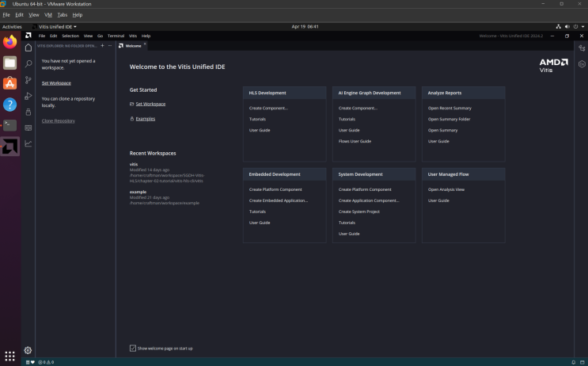Open the Vitis Explorer more actions ellipsis

(110, 46)
